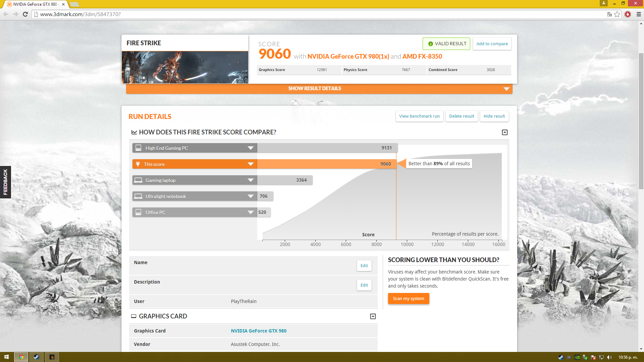Open Chrome from the taskbar
Image resolution: width=644 pixels, height=362 pixels.
21,357
